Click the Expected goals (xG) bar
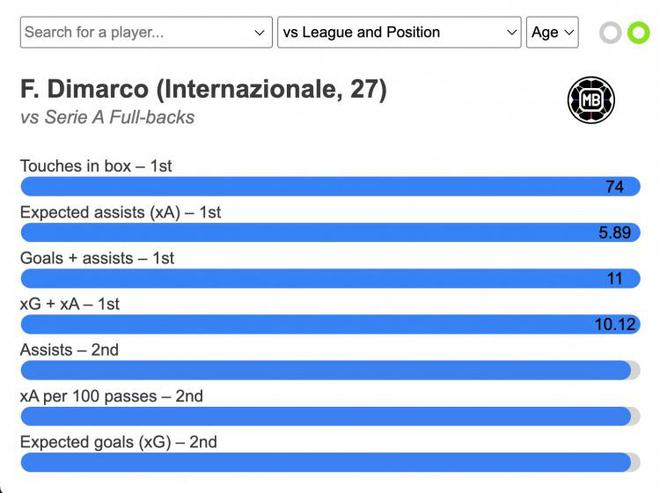This screenshot has height=493, width=660. click(330, 462)
